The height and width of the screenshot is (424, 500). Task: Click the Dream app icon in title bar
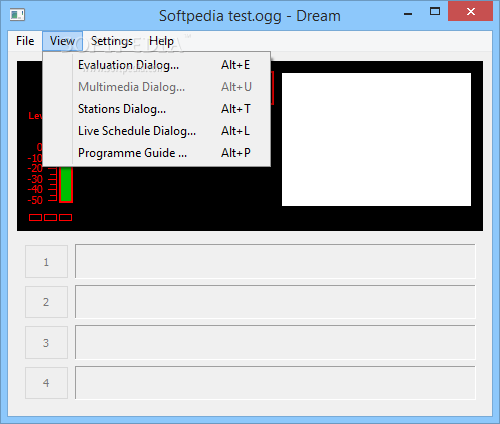click(x=17, y=15)
